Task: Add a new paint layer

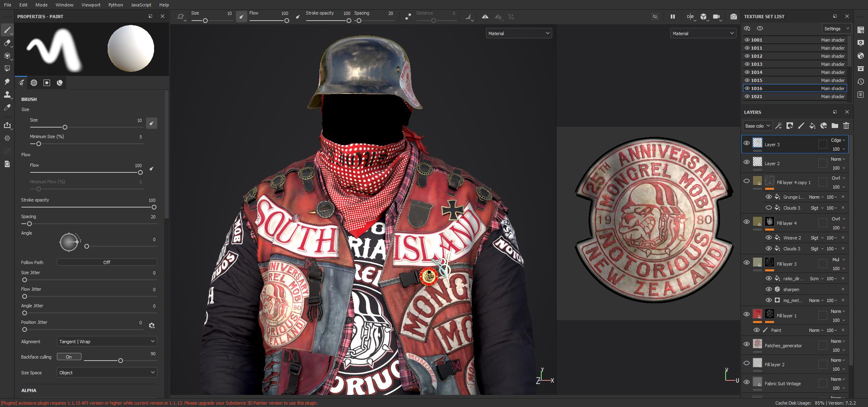Action: (801, 126)
